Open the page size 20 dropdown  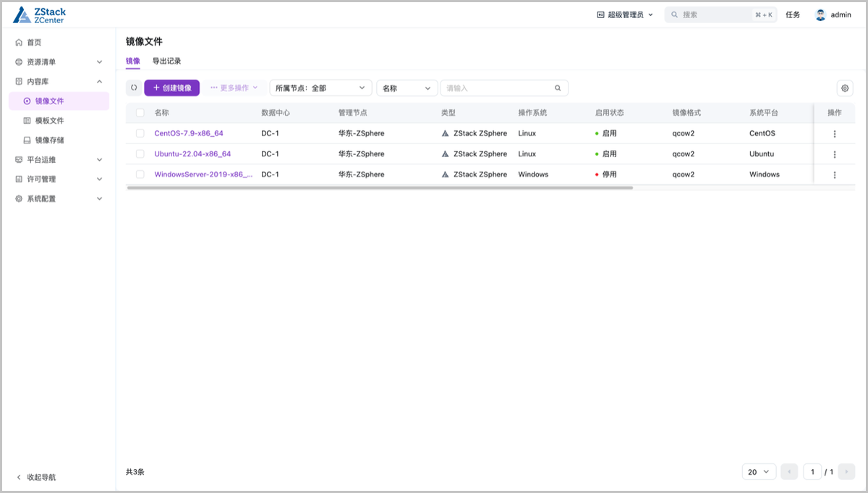(x=759, y=472)
